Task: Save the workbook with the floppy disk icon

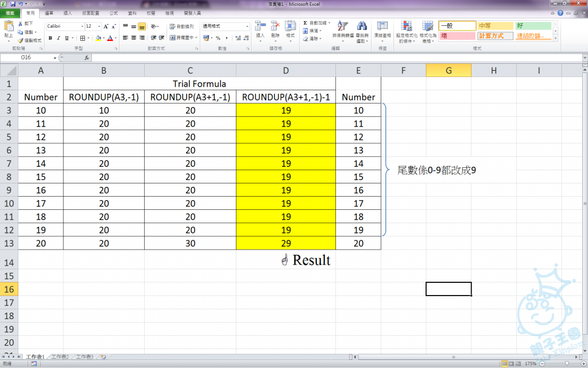Action: click(x=13, y=4)
